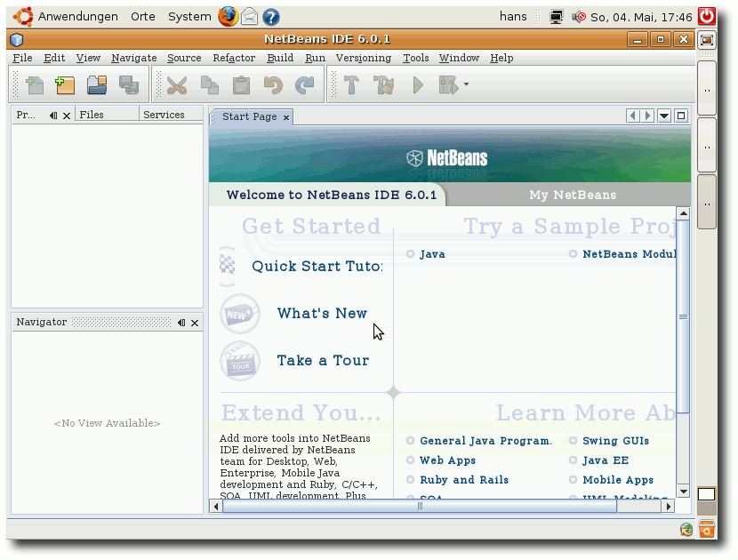
Task: Open the document list dropdown arrow
Action: 664,116
